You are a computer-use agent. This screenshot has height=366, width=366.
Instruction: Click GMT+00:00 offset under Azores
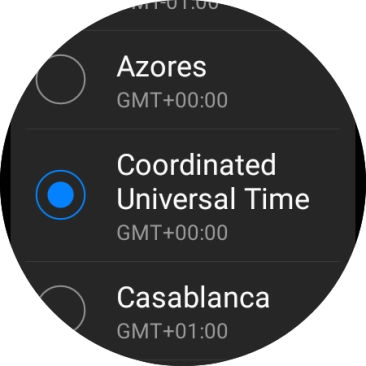(x=172, y=100)
